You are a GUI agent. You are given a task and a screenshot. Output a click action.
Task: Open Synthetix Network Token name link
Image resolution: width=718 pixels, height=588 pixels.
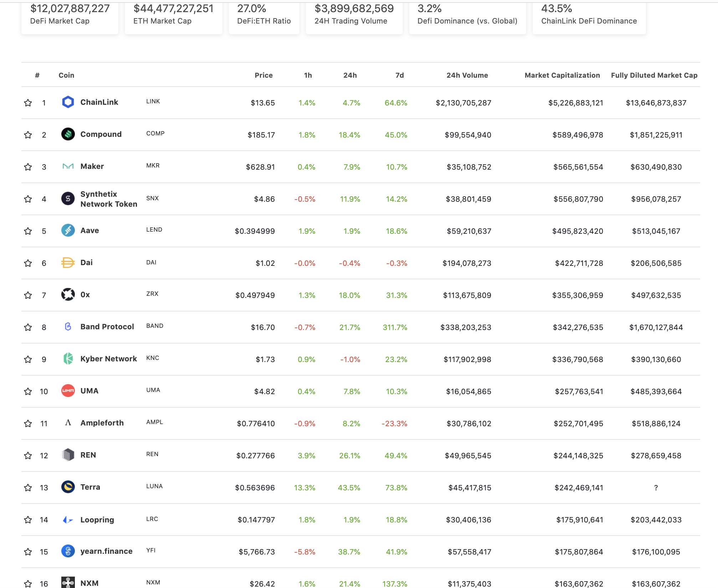tap(109, 199)
